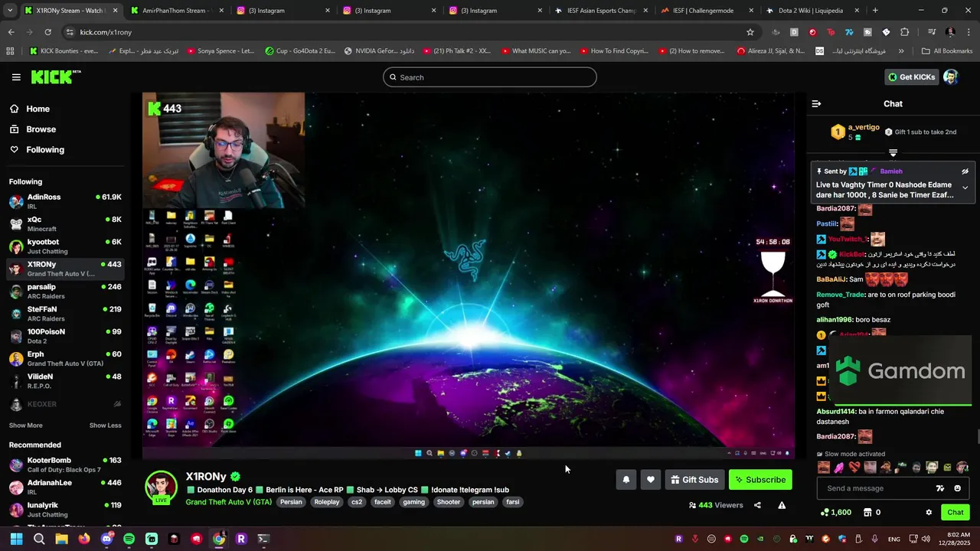Open AdinRoss channel in Following
This screenshot has width=980, height=551.
click(x=65, y=201)
